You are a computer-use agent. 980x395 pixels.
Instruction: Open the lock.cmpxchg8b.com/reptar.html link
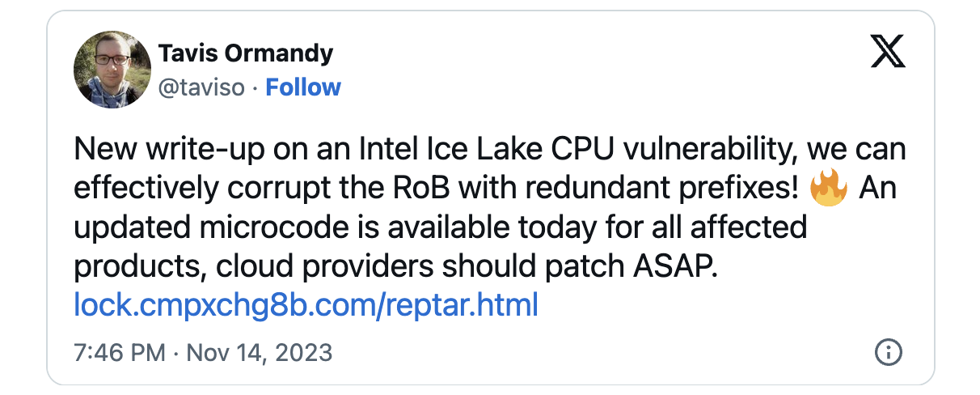point(306,305)
